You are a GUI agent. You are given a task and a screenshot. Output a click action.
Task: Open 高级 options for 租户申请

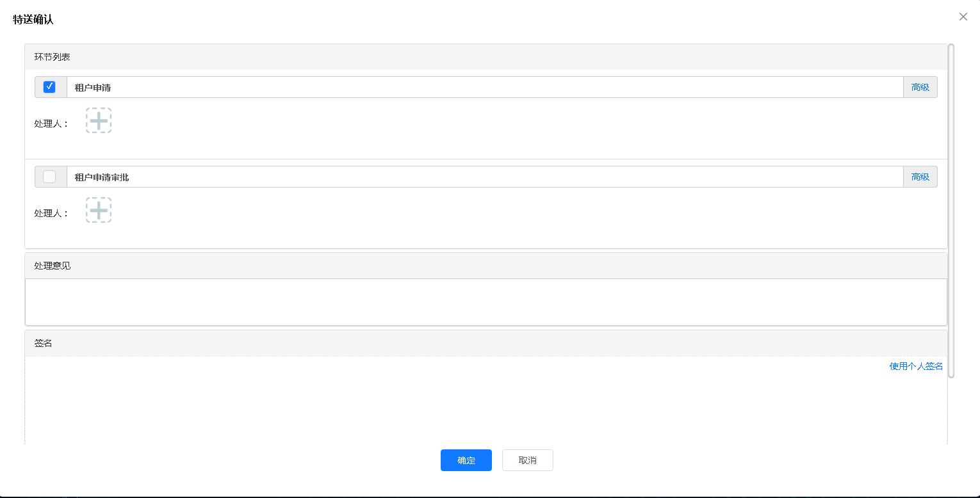920,87
